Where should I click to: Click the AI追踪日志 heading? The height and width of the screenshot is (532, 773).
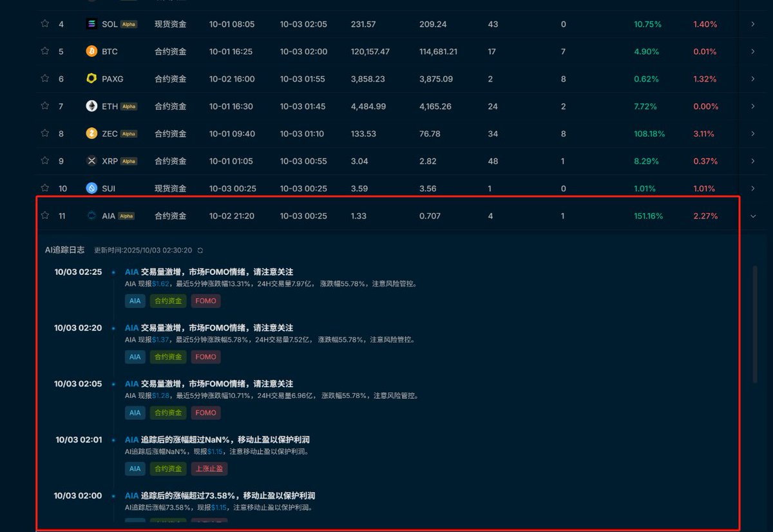[x=64, y=250]
